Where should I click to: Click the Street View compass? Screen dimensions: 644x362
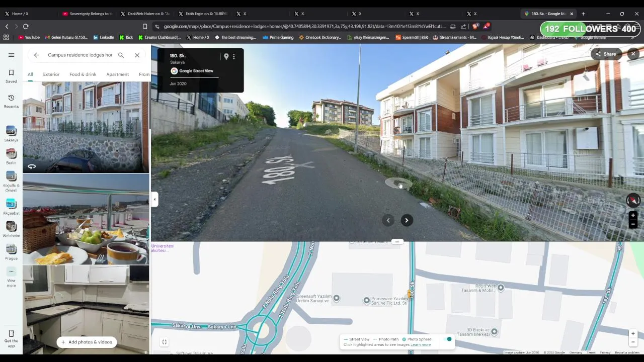633,200
